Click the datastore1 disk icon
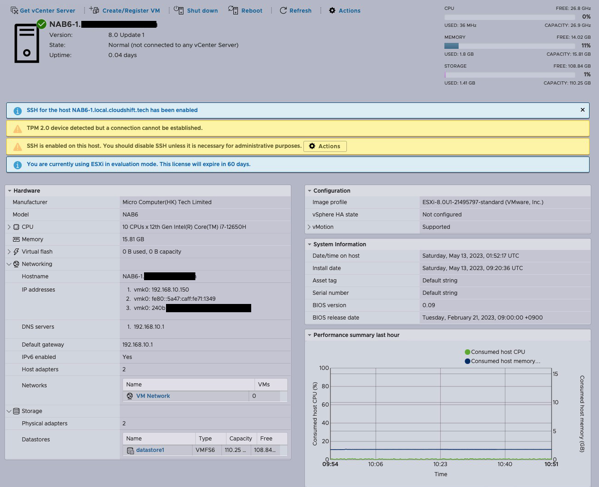The height and width of the screenshot is (487, 599). (130, 450)
